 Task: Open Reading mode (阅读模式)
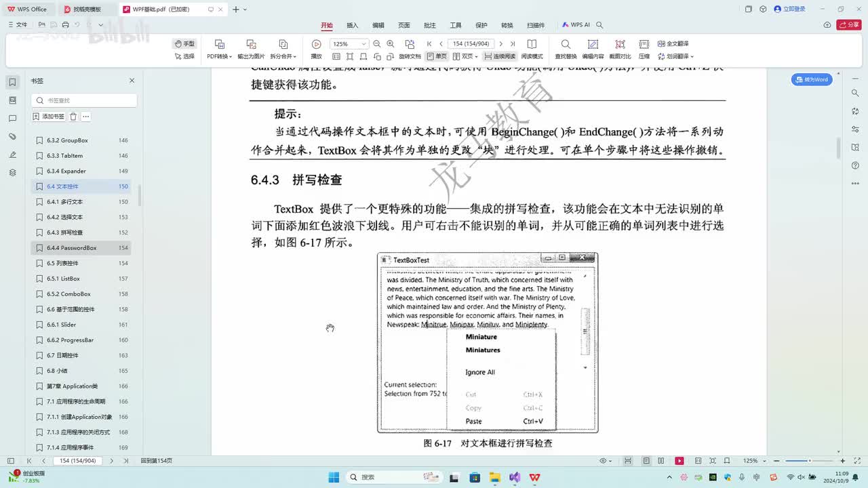(x=532, y=49)
